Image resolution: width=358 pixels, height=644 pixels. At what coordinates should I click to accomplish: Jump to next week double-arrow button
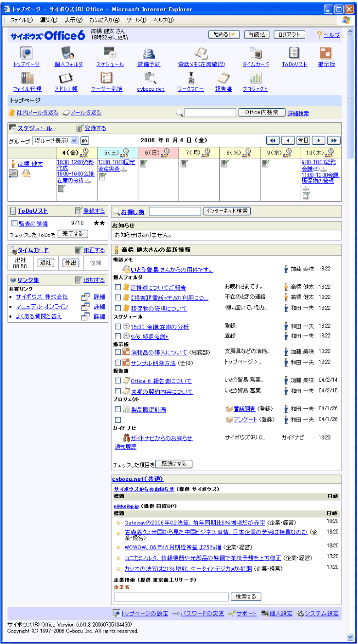[334, 140]
